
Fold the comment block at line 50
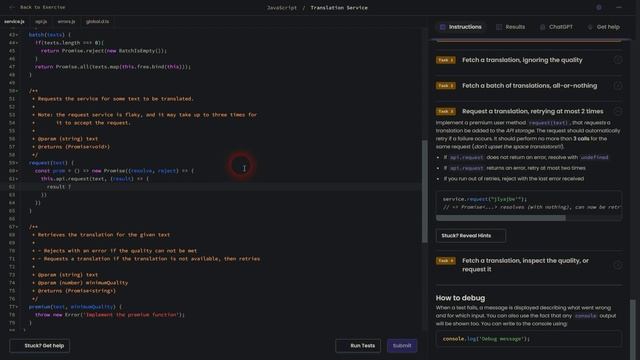click(17, 91)
